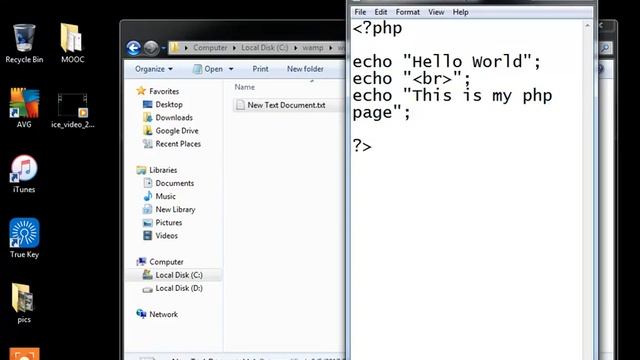Click Explorer's Forward arrow button
Image resolution: width=640 pixels, height=360 pixels.
(x=151, y=48)
